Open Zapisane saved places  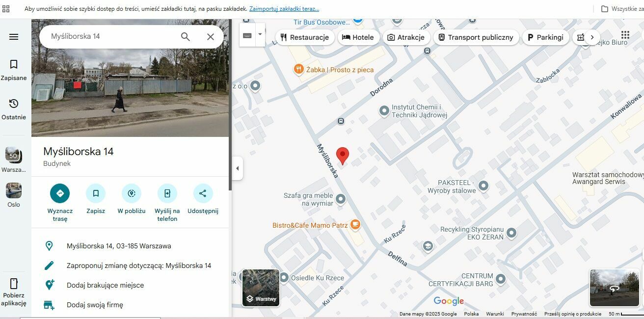point(14,70)
